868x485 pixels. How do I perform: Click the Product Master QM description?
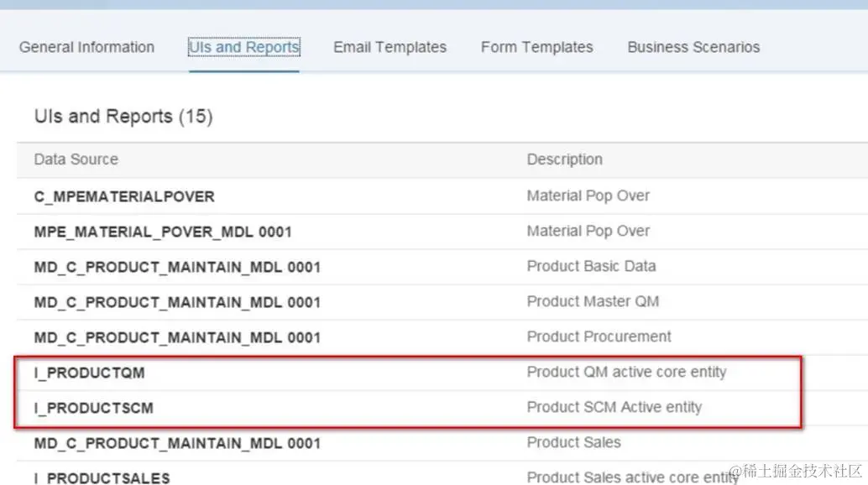click(x=593, y=301)
